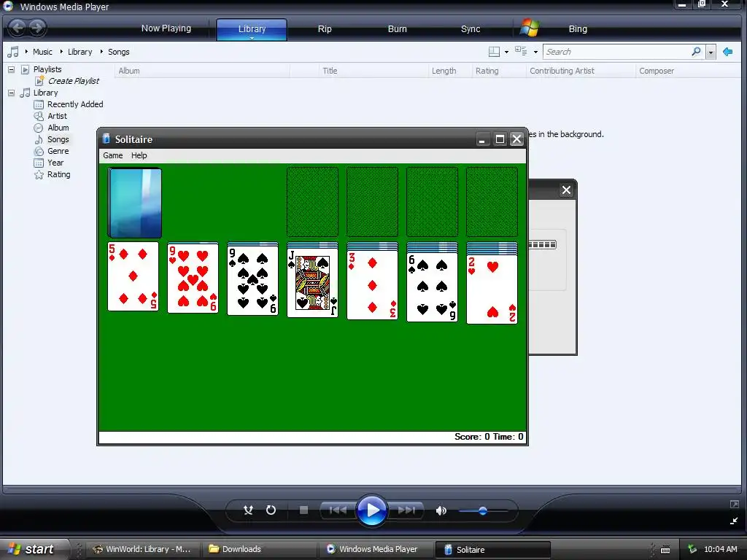Viewport: 747px width, 560px height.
Task: Select Genre in the library tree
Action: pyautogui.click(x=58, y=151)
